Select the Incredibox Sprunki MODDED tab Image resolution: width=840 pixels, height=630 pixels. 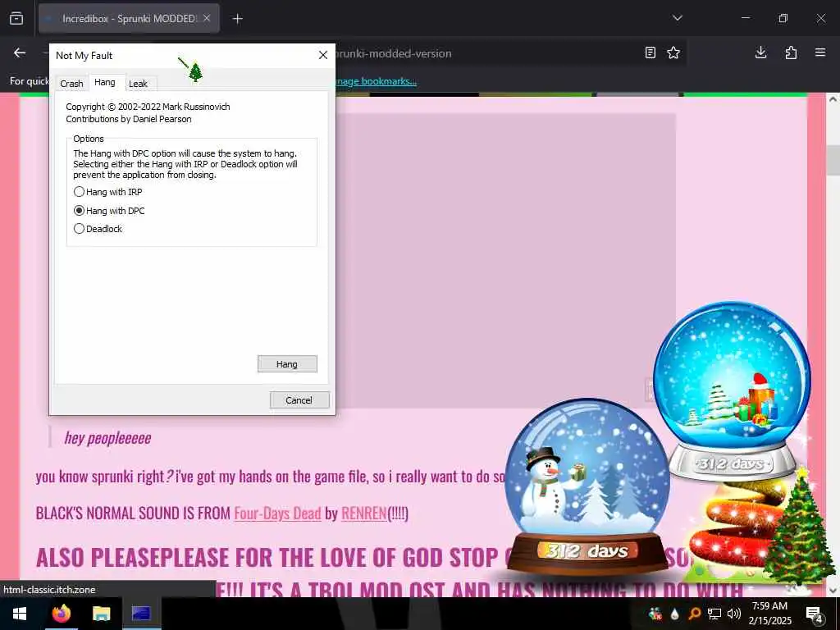click(129, 18)
